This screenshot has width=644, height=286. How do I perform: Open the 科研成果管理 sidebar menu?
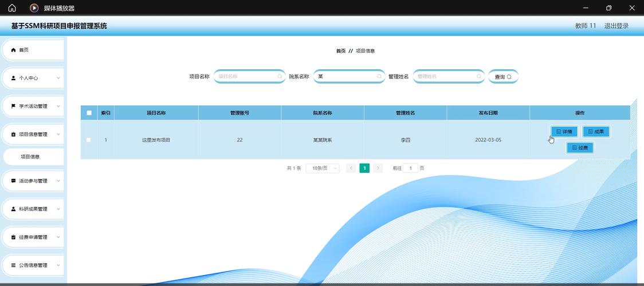click(x=33, y=209)
